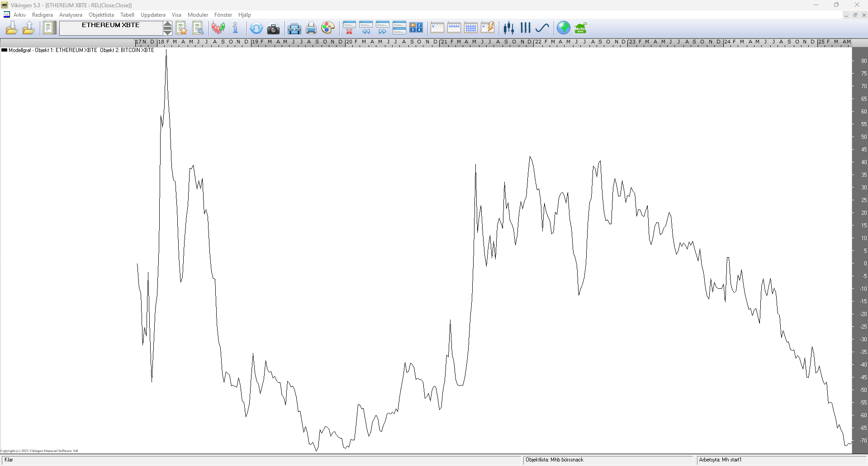
Task: Open the Objektlista menu
Action: tap(101, 15)
